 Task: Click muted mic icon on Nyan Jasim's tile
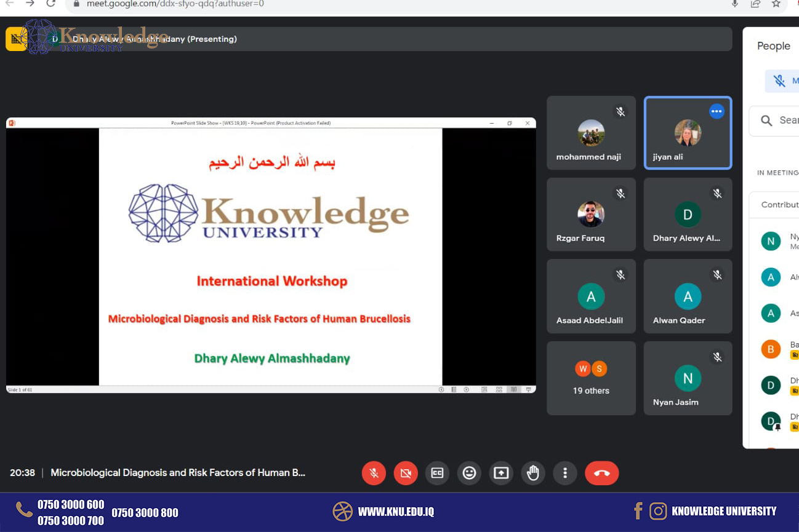coord(717,357)
